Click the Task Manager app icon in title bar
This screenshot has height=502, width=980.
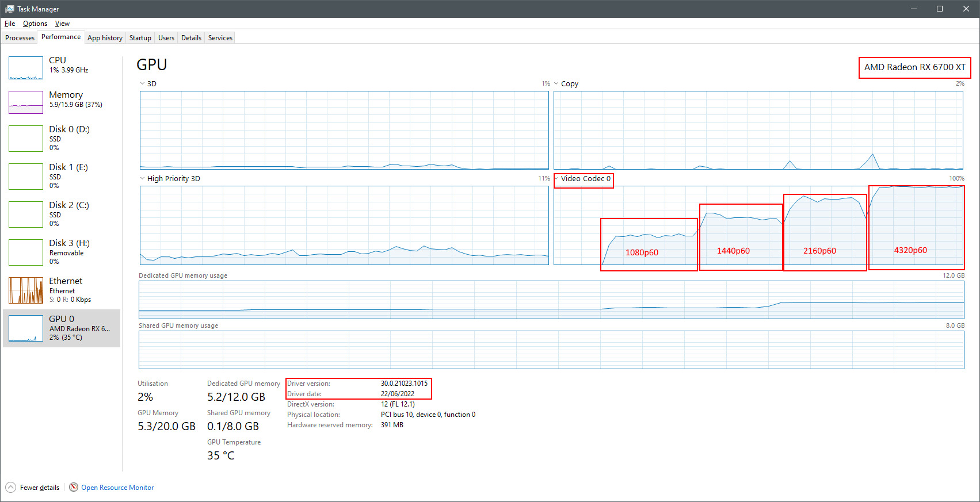click(x=10, y=9)
